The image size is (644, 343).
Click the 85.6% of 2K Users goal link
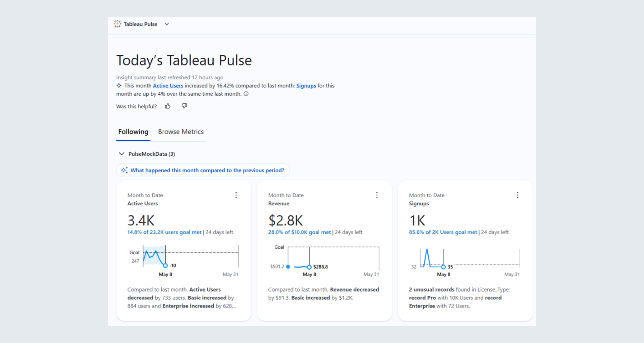[443, 232]
